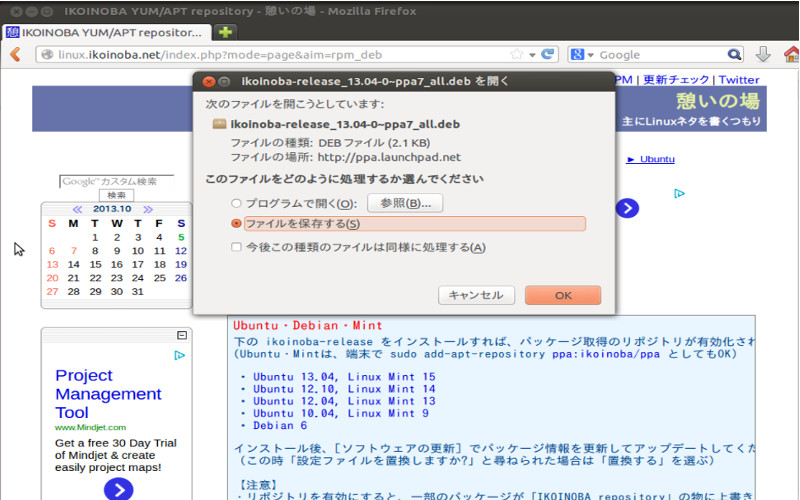This screenshot has height=500, width=800.
Task: Open the Ubuntu 13.04, Linux Mint 15 link
Action: pyautogui.click(x=344, y=377)
